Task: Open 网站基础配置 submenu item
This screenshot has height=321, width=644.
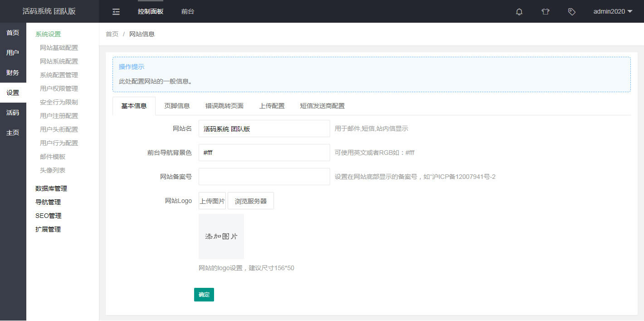Action: click(x=59, y=48)
